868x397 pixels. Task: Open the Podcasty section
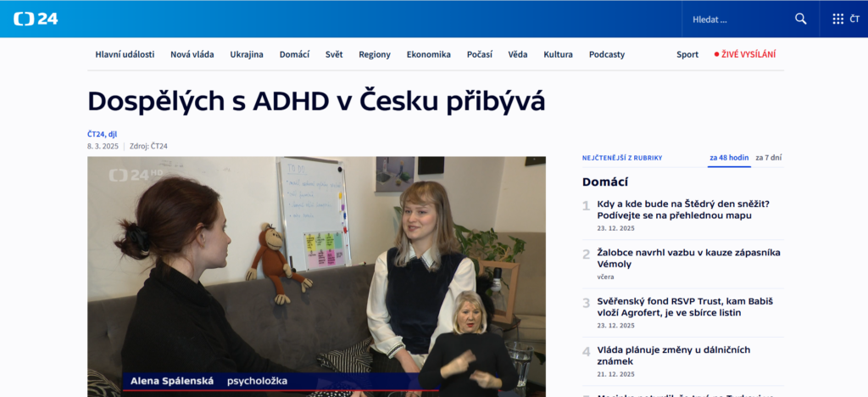pos(607,54)
